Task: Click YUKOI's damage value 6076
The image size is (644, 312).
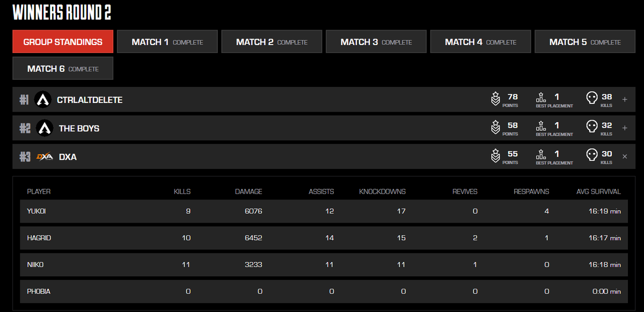Action: 253,211
